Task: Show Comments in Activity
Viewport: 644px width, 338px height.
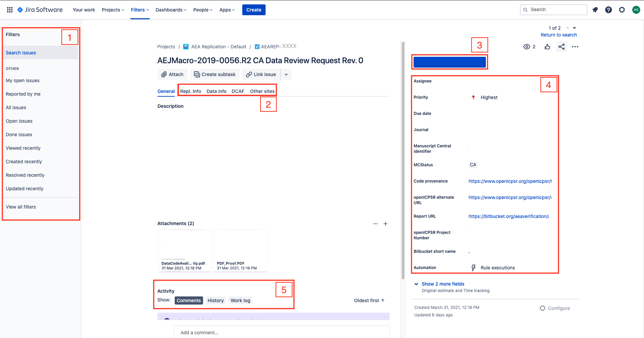Action: pyautogui.click(x=189, y=300)
